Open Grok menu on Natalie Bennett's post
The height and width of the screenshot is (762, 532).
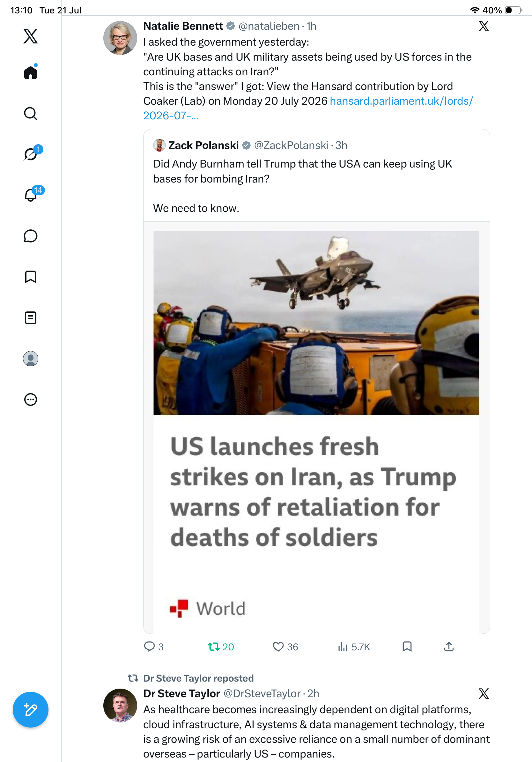point(484,26)
